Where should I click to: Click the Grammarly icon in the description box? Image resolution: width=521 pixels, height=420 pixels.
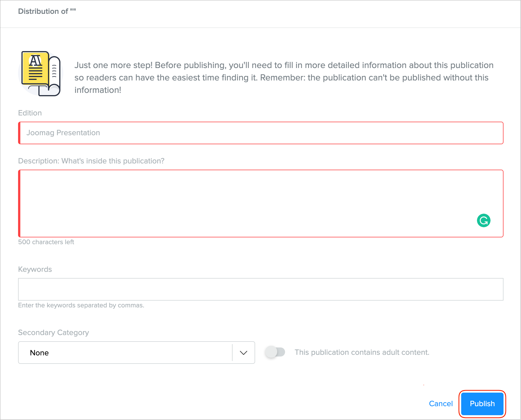pyautogui.click(x=483, y=220)
